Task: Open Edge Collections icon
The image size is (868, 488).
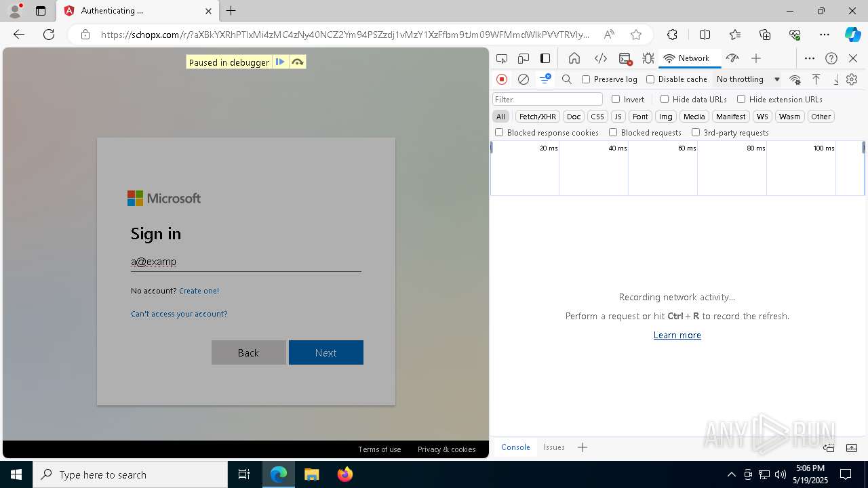Action: coord(765,35)
